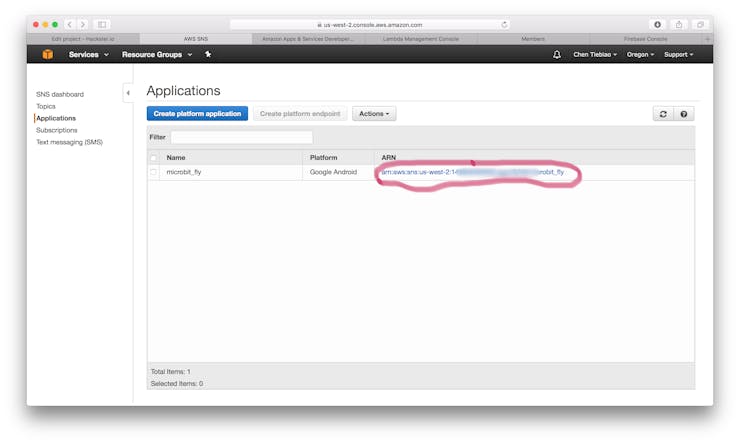The height and width of the screenshot is (444, 740).
Task: Open the notifications bell icon
Action: (557, 55)
